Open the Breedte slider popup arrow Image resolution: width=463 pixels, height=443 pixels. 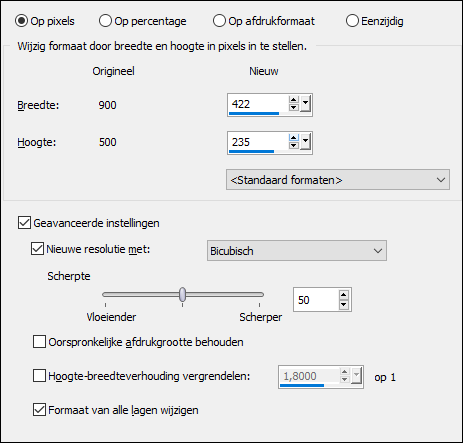(x=305, y=104)
